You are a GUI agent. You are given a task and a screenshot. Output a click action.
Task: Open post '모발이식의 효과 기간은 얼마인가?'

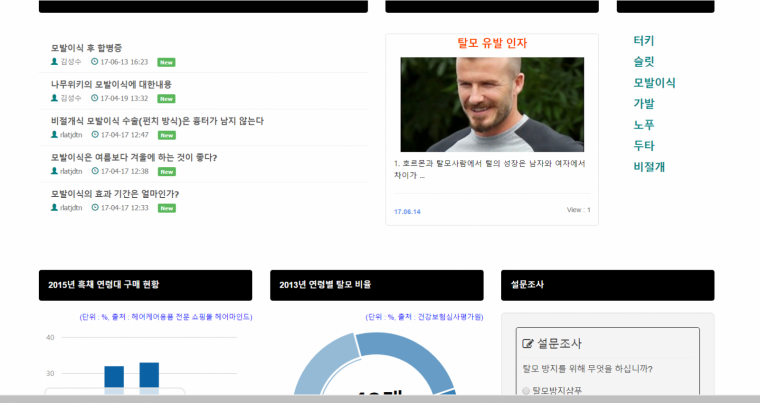[115, 193]
